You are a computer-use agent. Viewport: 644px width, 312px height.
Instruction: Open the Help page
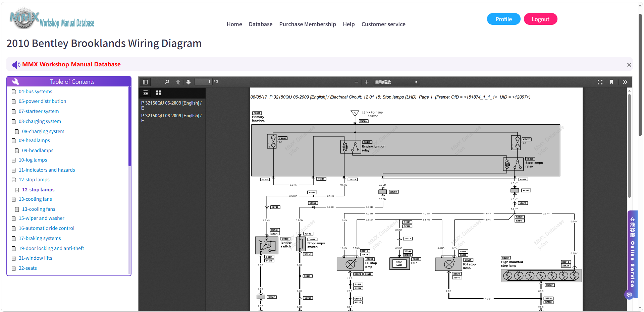[x=349, y=24]
